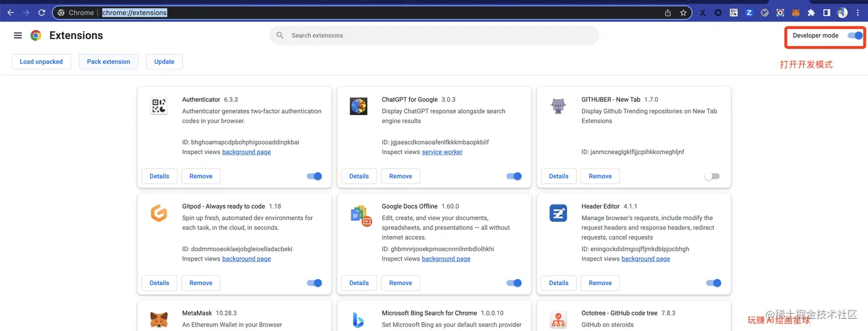Open Chrome three-dot menu
The height and width of the screenshot is (331, 868).
[x=858, y=13]
